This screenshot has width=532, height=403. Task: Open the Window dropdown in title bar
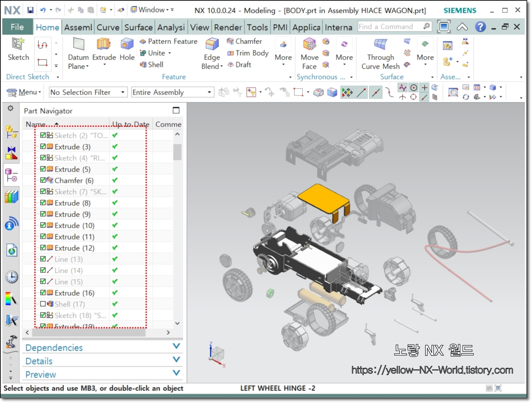(152, 10)
